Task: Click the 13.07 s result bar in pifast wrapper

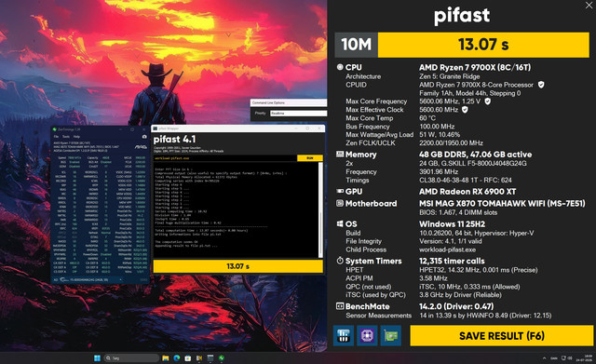Action: [238, 266]
